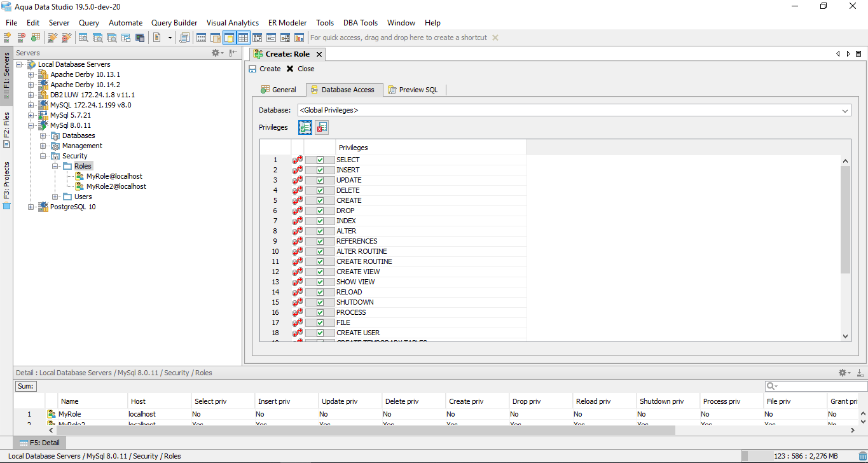868x463 pixels.
Task: Open the Database Global Privileges dropdown
Action: pos(574,111)
